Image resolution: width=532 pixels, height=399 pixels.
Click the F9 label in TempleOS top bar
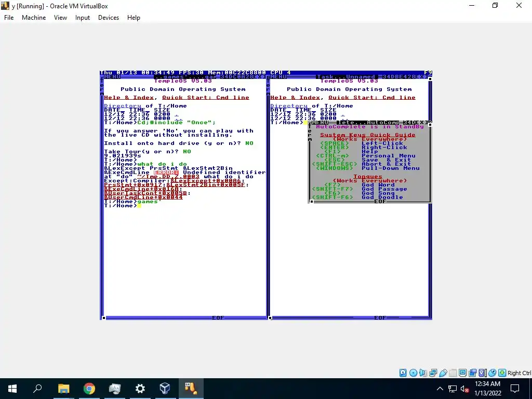tap(428, 73)
